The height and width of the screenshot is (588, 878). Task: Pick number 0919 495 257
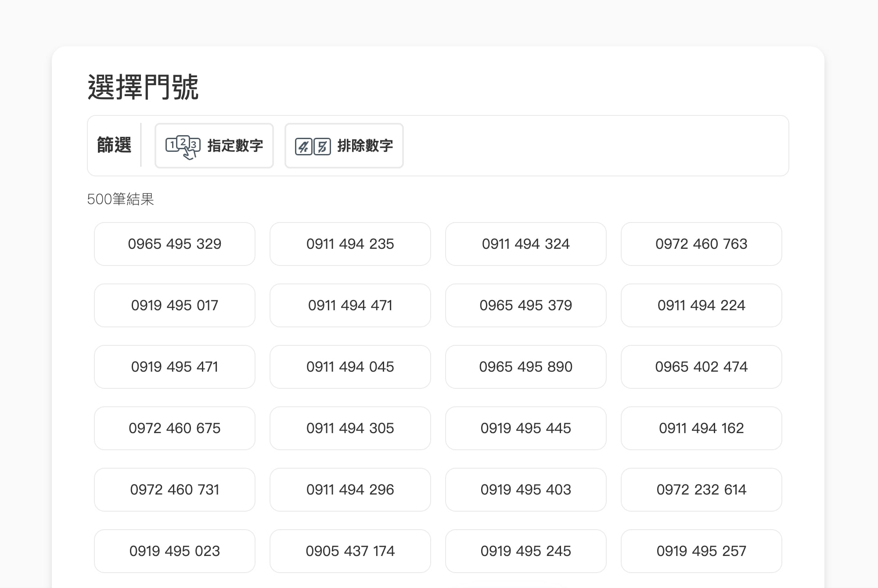(702, 551)
